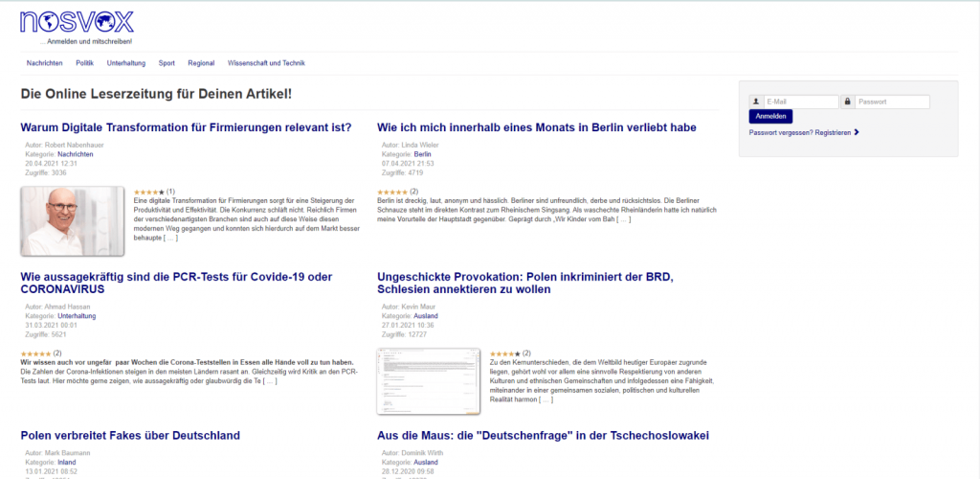Click the Anmelden button
This screenshot has height=479, width=980.
click(x=770, y=116)
